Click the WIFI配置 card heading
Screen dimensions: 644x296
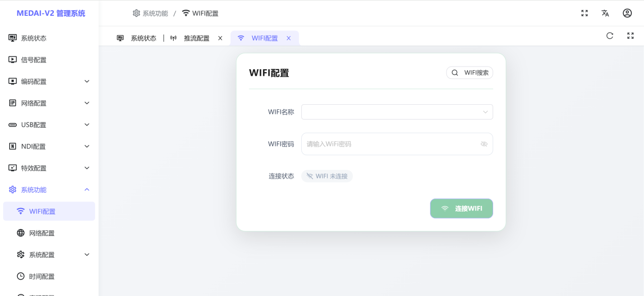(269, 73)
